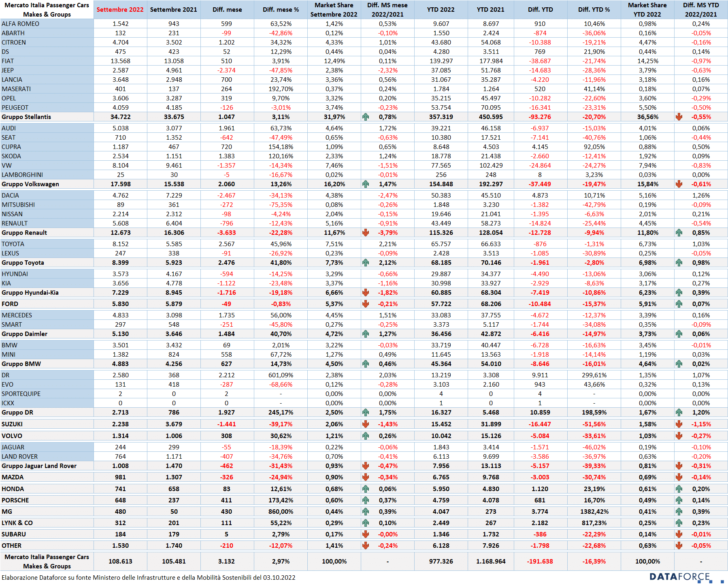Viewport: 728px width, 585px height.
Task: Click the green up arrow in Gruppo Daimler monthly share column
Action: click(366, 334)
